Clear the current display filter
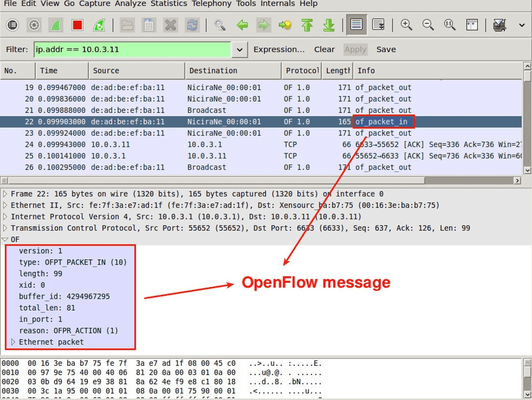 point(325,50)
